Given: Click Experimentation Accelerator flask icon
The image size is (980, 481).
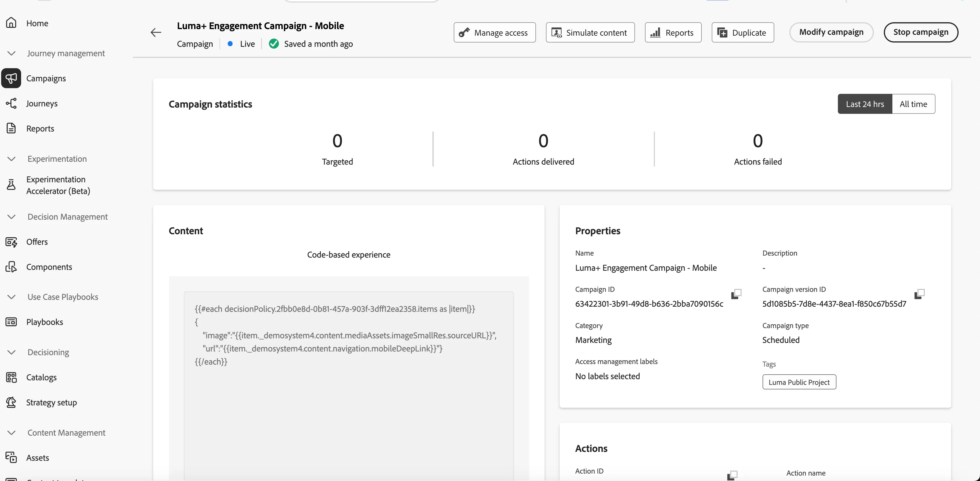Looking at the screenshot, I should pos(11,185).
